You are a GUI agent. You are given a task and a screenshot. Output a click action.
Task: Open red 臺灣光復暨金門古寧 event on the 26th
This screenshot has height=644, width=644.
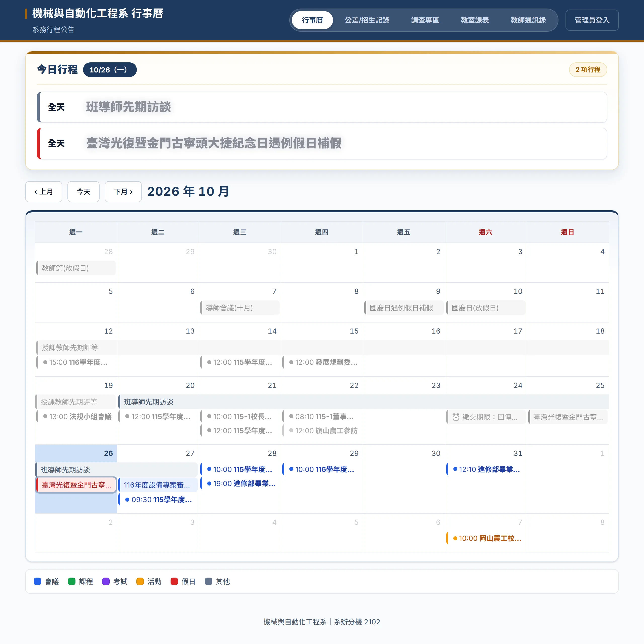76,485
